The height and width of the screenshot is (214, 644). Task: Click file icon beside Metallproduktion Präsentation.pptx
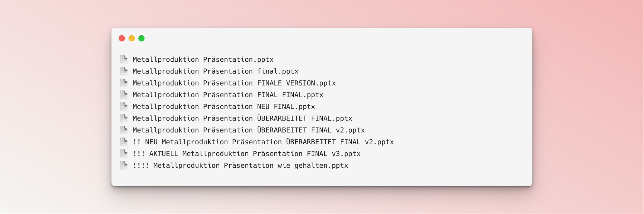[124, 59]
